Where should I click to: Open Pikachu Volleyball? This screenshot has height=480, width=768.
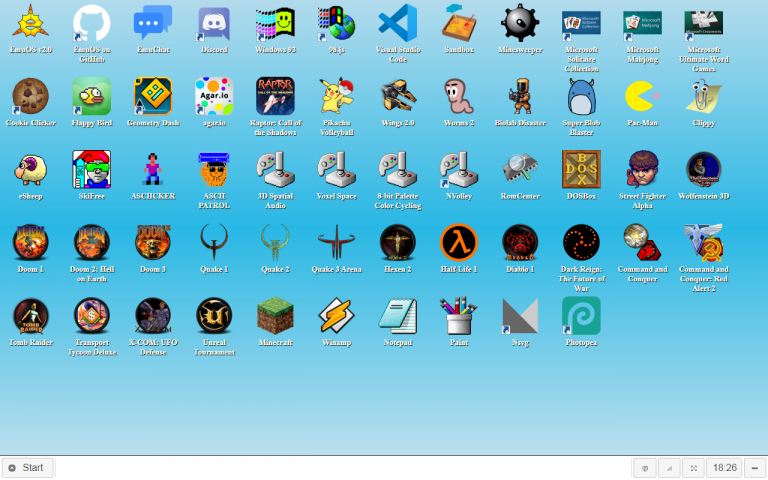tap(336, 96)
